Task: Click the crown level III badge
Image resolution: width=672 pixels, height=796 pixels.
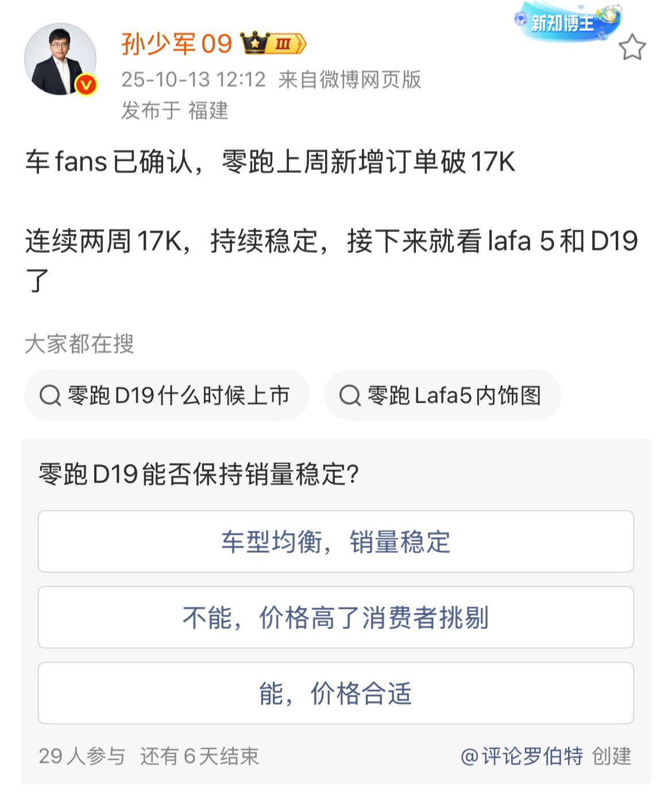Action: tap(273, 44)
